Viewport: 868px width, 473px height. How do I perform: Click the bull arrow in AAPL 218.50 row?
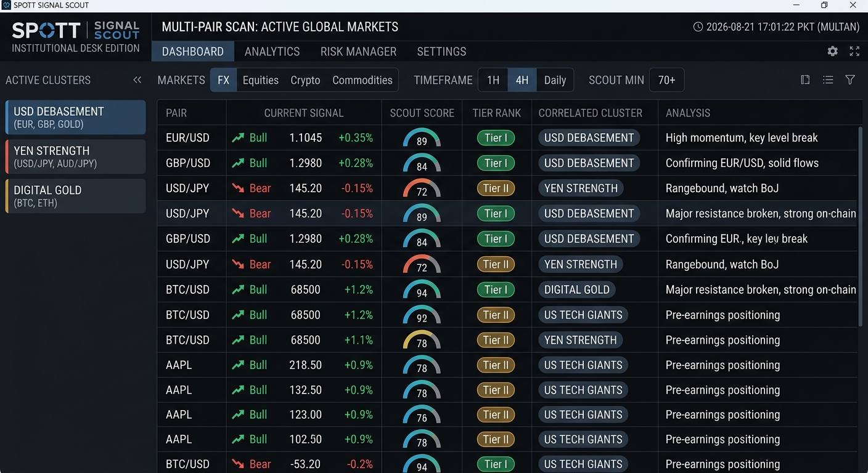238,365
